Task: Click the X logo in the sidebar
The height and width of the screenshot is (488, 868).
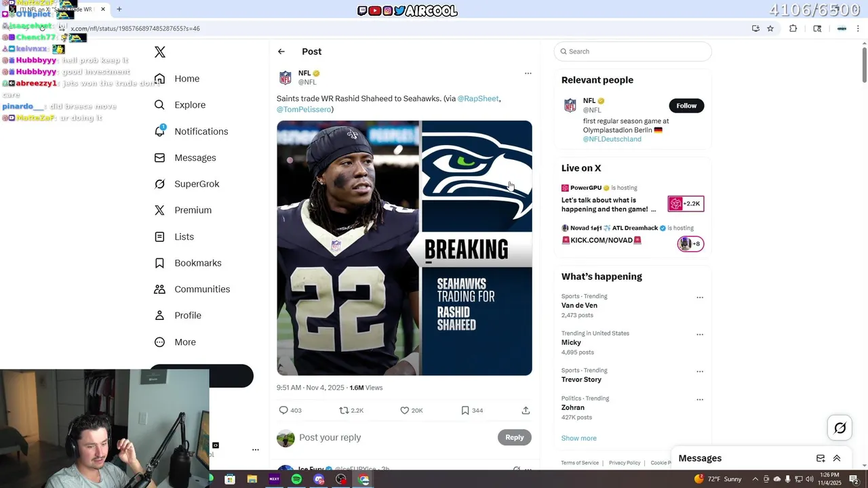Action: [160, 52]
